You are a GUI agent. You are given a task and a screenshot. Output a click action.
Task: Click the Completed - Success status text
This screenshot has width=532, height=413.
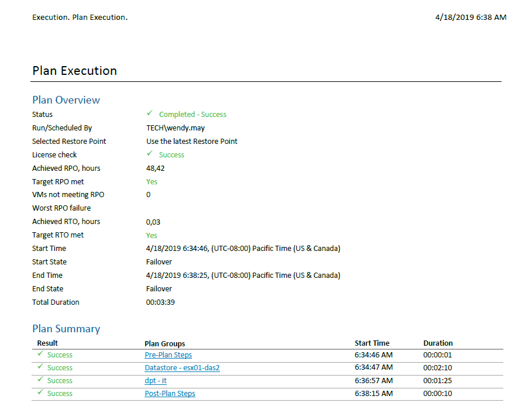coord(193,115)
